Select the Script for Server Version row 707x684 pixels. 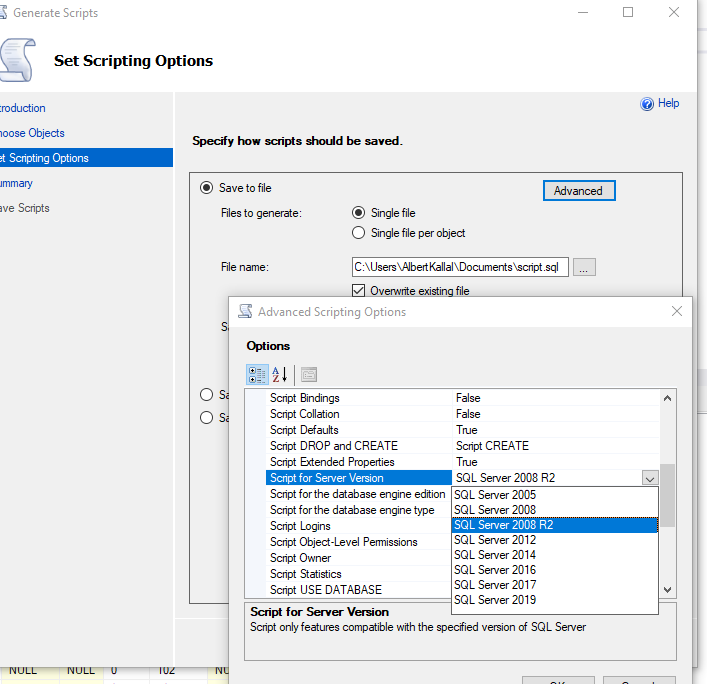point(358,478)
